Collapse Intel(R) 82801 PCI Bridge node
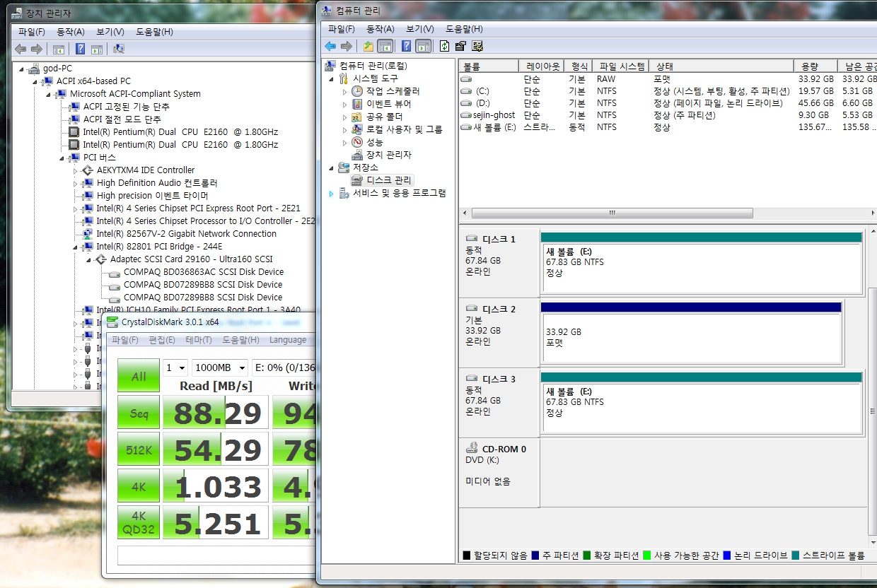This screenshot has width=877, height=588. click(x=76, y=247)
